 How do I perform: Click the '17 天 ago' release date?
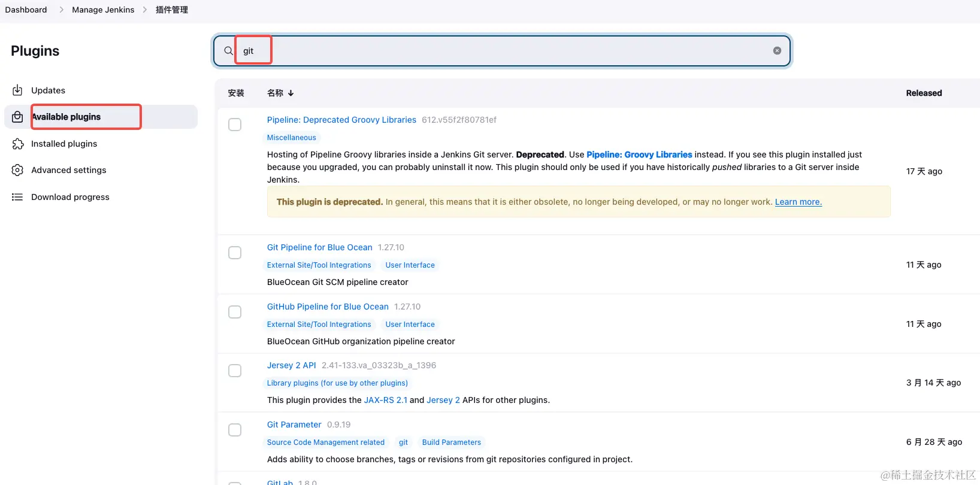[924, 171]
